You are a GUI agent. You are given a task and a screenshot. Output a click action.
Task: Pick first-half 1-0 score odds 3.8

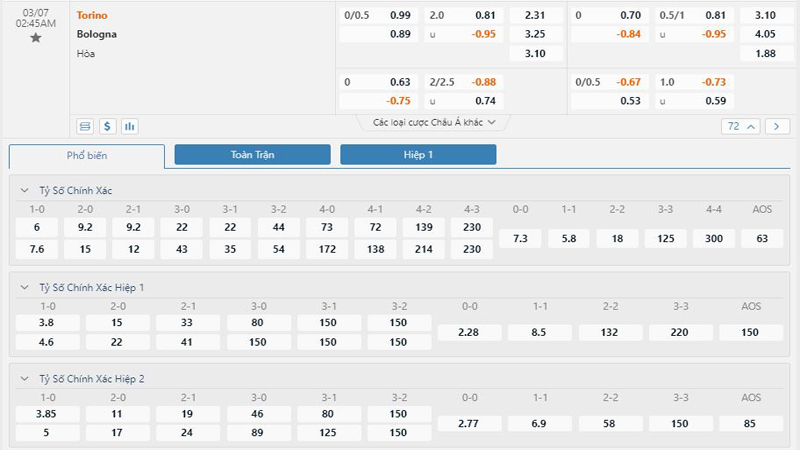tap(47, 322)
